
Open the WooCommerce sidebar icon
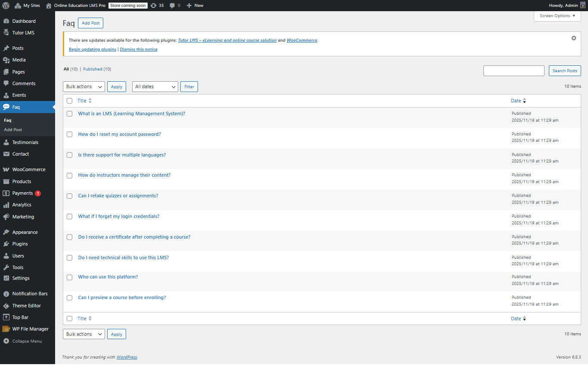click(x=6, y=169)
